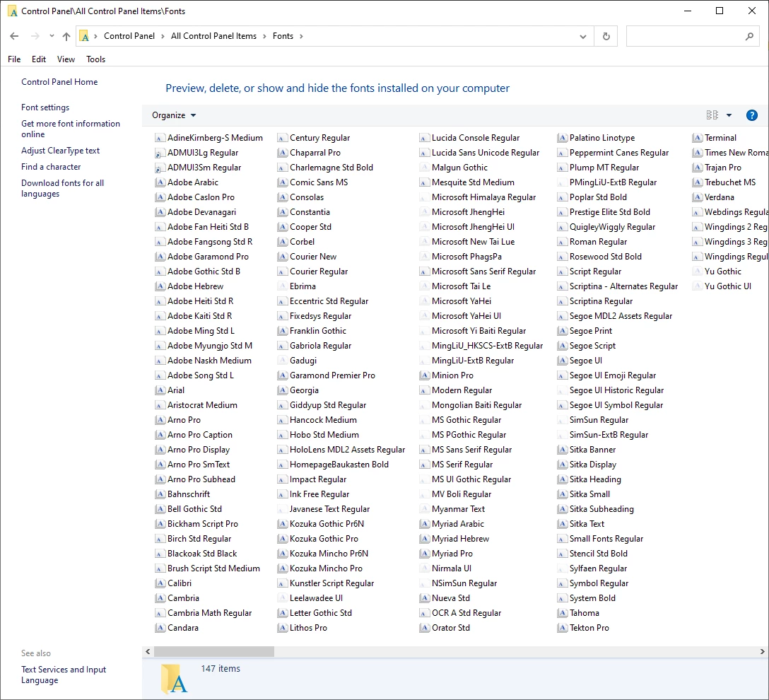Select the Calibri font icon
The width and height of the screenshot is (769, 700).
(x=160, y=583)
